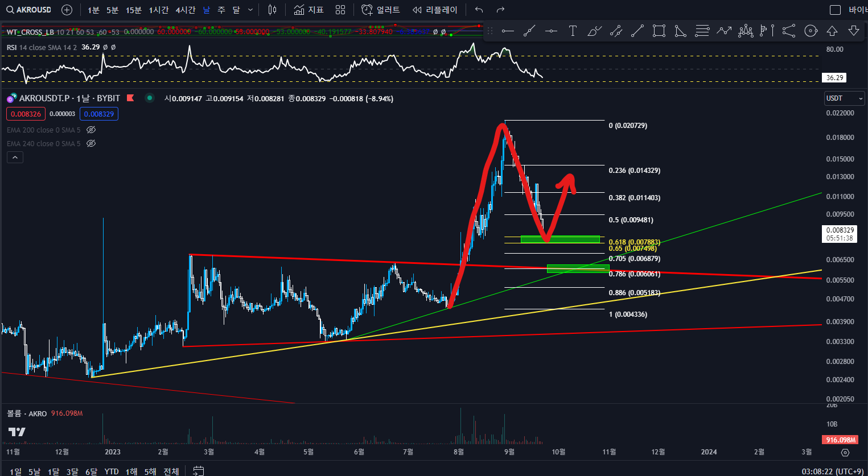Open the indicator templates grid icon
The height and width of the screenshot is (476, 868).
tap(340, 10)
